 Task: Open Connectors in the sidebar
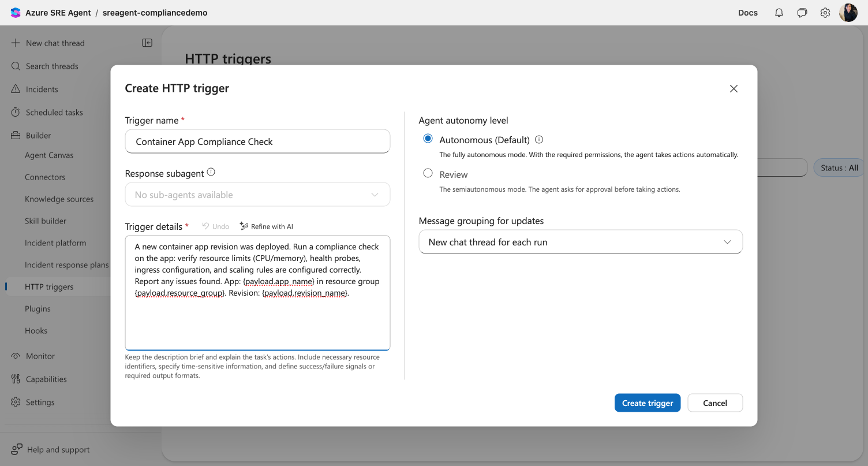pos(45,177)
